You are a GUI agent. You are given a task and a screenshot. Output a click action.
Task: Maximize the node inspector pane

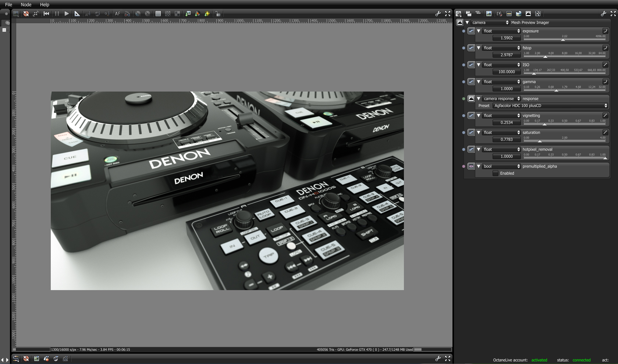[x=613, y=14]
